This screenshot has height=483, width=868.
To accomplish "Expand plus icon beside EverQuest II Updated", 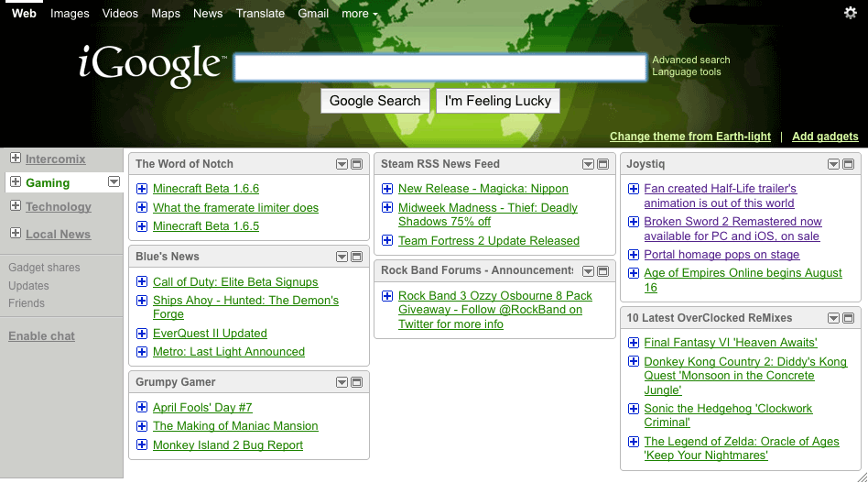I will click(142, 334).
